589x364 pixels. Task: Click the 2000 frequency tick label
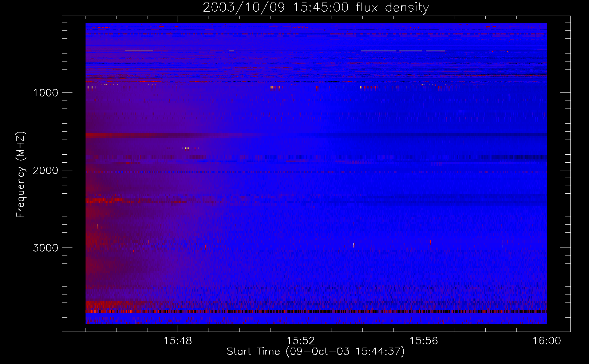point(46,170)
